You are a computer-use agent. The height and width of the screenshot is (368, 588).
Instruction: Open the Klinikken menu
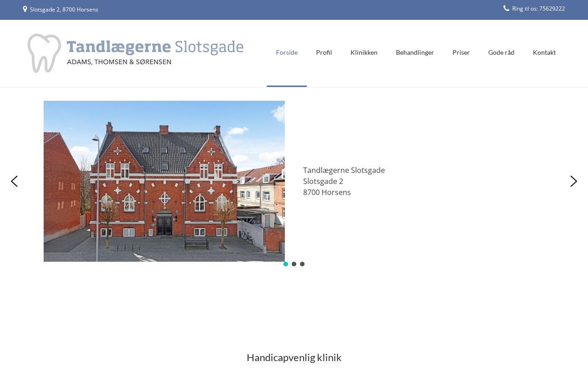tap(364, 52)
